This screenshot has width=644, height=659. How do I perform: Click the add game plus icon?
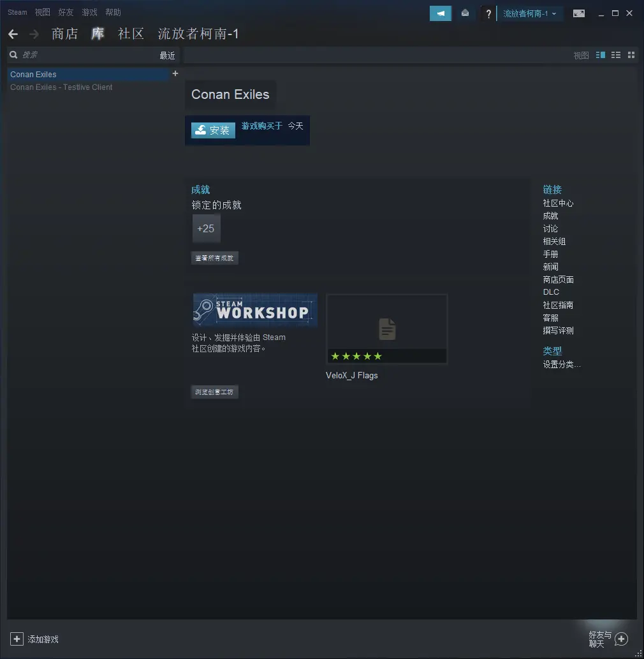17,639
